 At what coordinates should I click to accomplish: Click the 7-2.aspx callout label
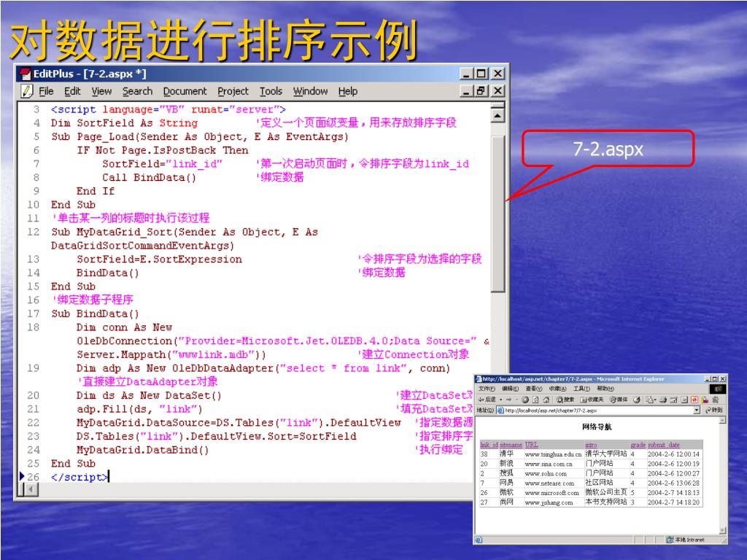(x=608, y=149)
